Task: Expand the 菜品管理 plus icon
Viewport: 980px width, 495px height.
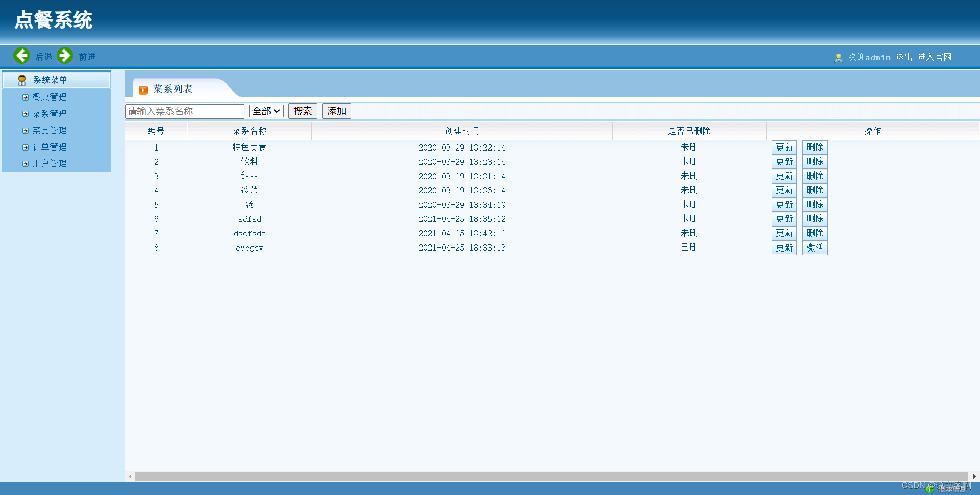Action: coord(26,131)
